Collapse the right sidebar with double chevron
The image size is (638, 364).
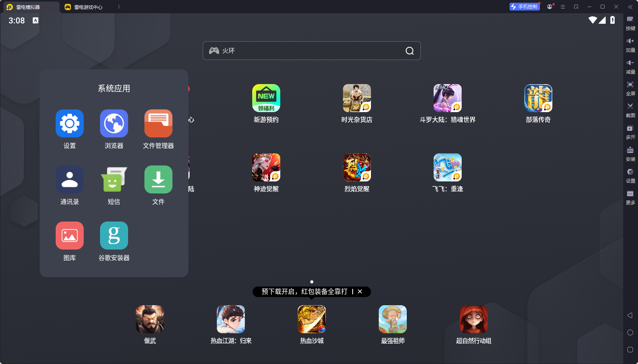630,7
